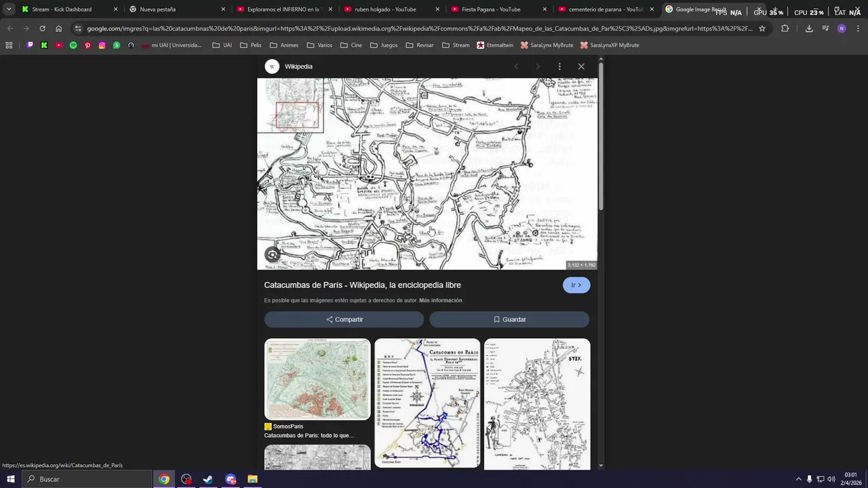The height and width of the screenshot is (488, 868).
Task: Open Chrome downloads icon
Action: coord(809,28)
